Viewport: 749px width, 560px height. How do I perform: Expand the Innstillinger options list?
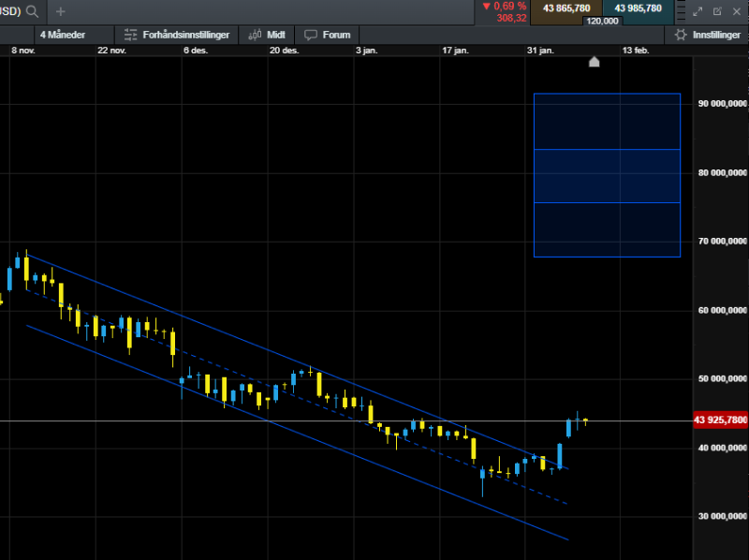coord(708,34)
